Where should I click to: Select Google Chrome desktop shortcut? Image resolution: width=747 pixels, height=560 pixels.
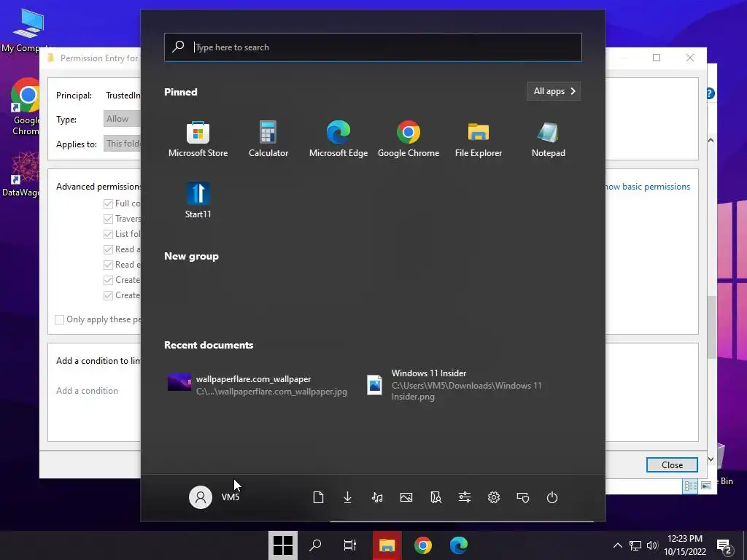(26, 106)
